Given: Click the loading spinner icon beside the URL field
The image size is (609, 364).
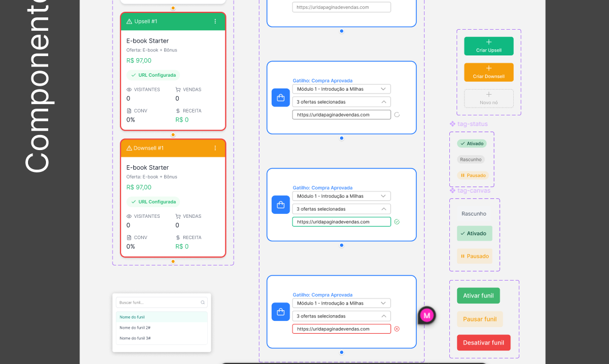Looking at the screenshot, I should (x=397, y=114).
